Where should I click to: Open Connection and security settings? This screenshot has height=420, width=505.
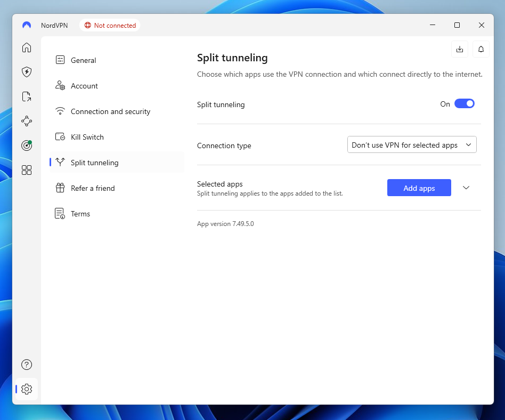(117, 111)
